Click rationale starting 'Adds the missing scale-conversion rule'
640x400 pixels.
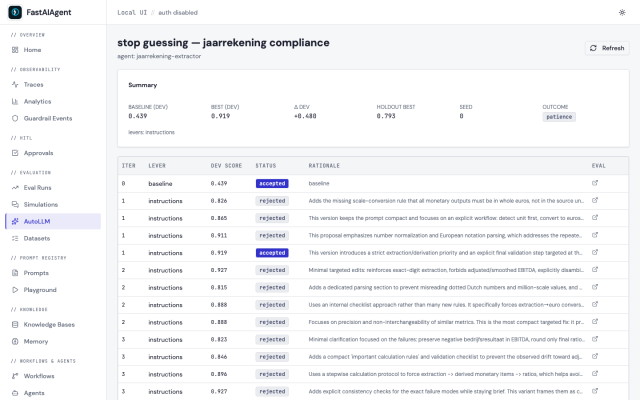pos(446,201)
